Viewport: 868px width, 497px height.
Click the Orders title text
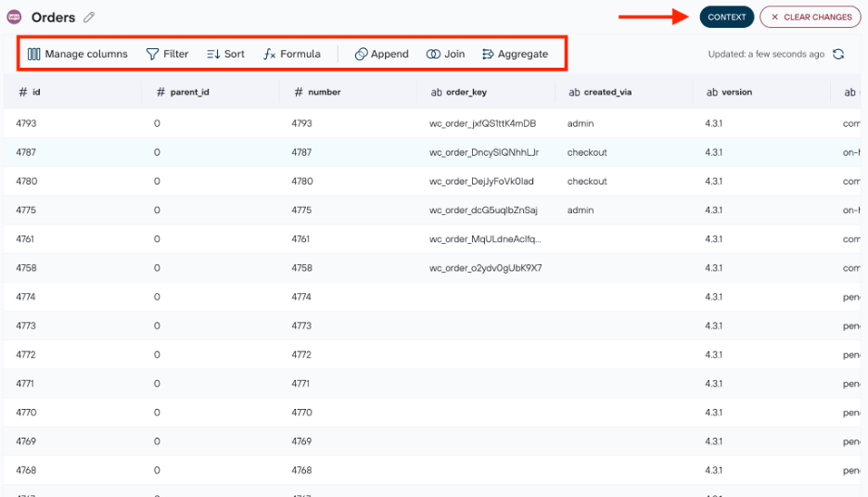coord(53,18)
